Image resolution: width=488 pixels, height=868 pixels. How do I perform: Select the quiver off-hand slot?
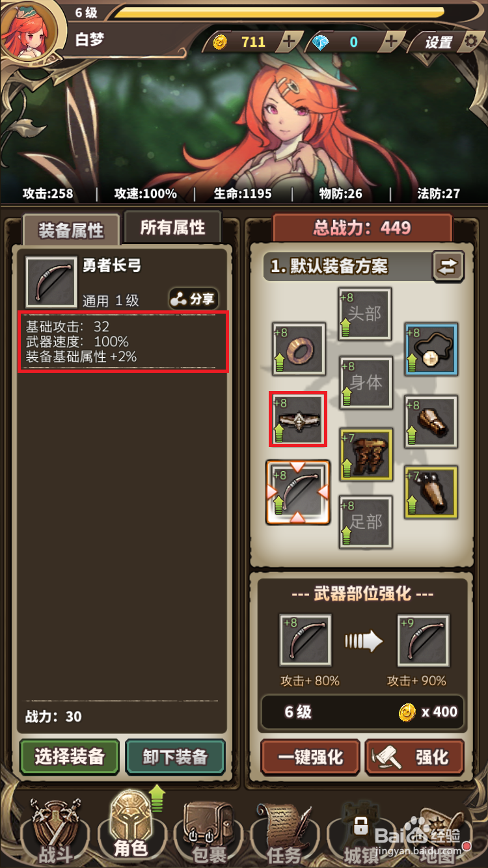pos(431,493)
